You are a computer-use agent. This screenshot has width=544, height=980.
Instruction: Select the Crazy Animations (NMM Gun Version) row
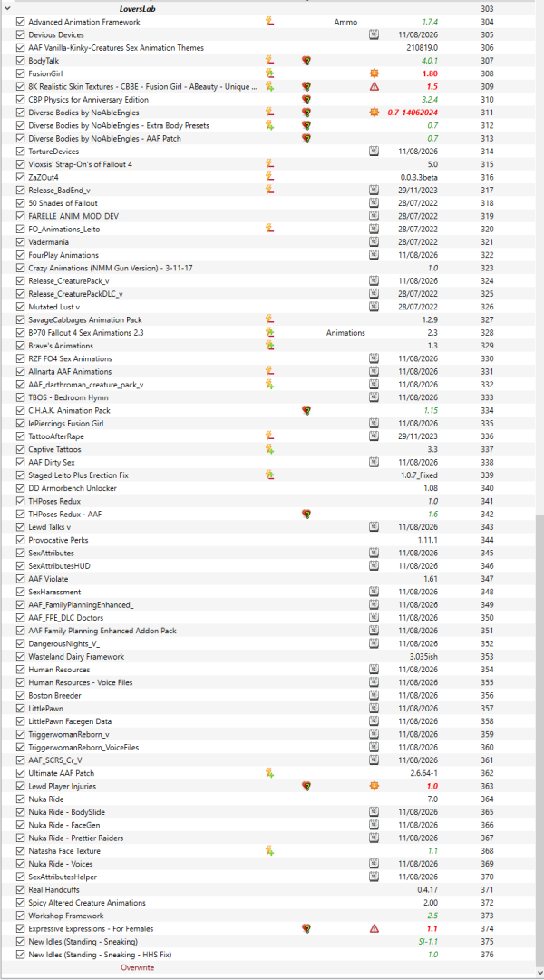267,268
